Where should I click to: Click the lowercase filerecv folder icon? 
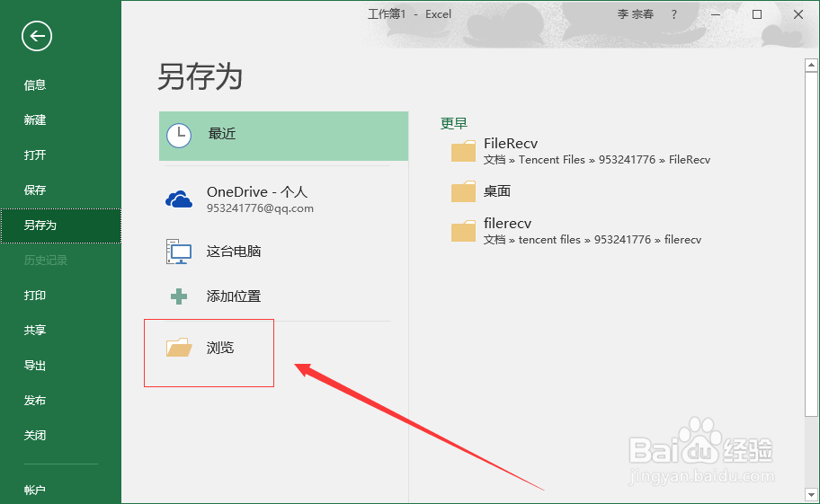[463, 231]
